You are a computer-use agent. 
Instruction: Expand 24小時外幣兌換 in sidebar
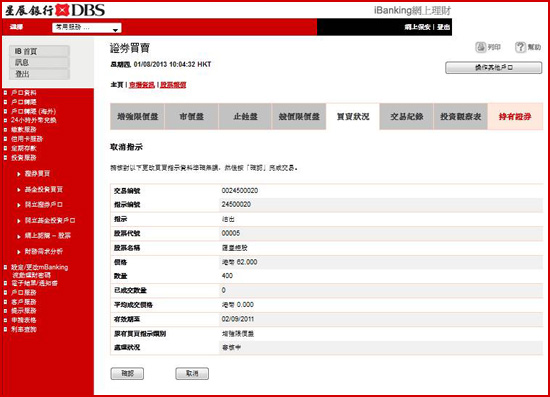coord(33,120)
